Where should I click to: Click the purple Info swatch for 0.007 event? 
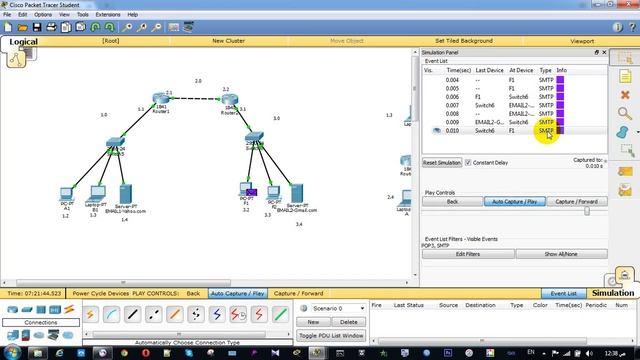click(560, 105)
